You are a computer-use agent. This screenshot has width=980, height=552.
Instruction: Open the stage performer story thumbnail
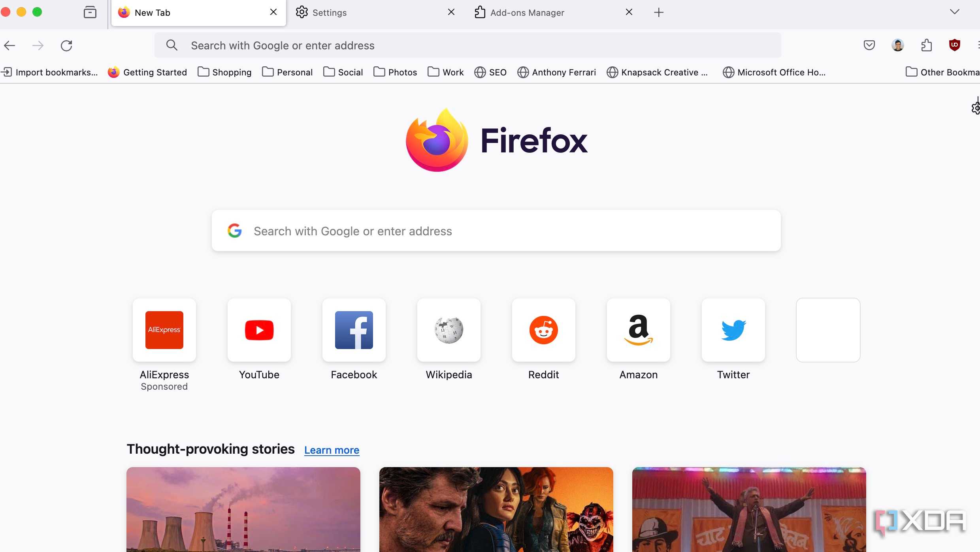pos(749,509)
